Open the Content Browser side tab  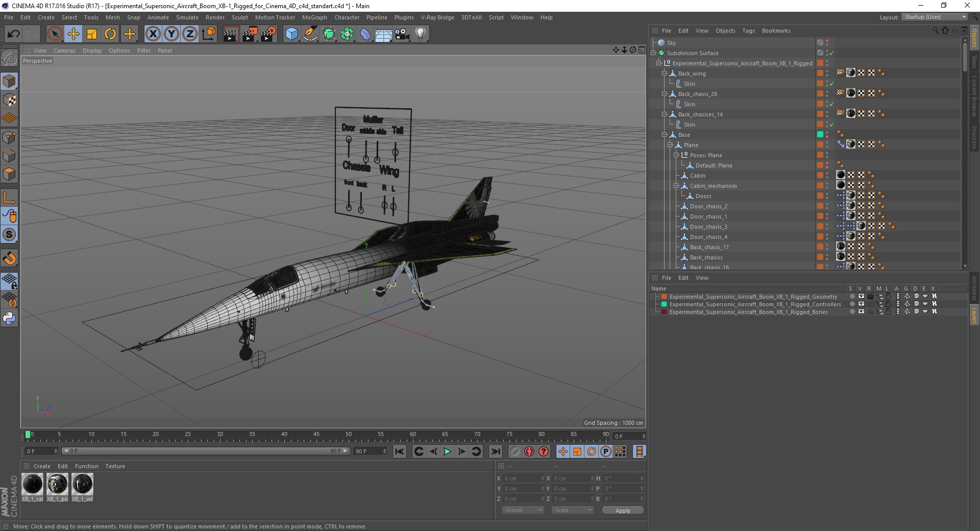point(974,96)
